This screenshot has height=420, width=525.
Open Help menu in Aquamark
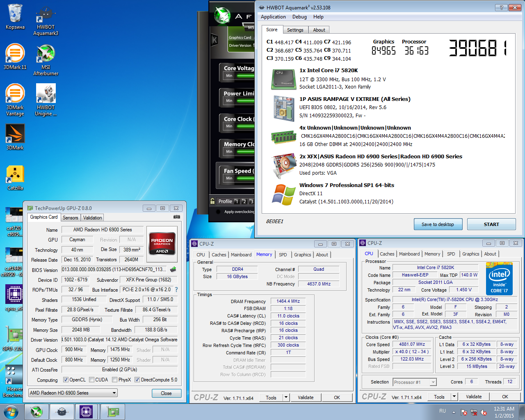pos(318,17)
